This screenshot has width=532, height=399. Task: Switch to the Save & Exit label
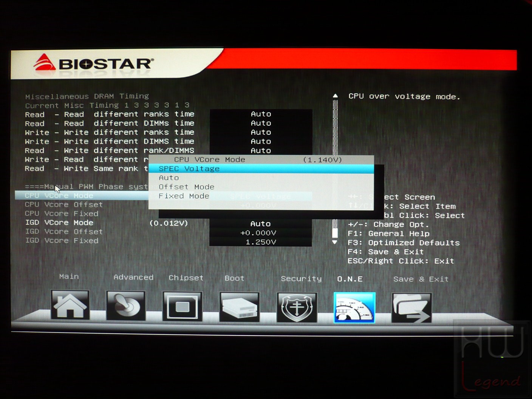coord(421,279)
